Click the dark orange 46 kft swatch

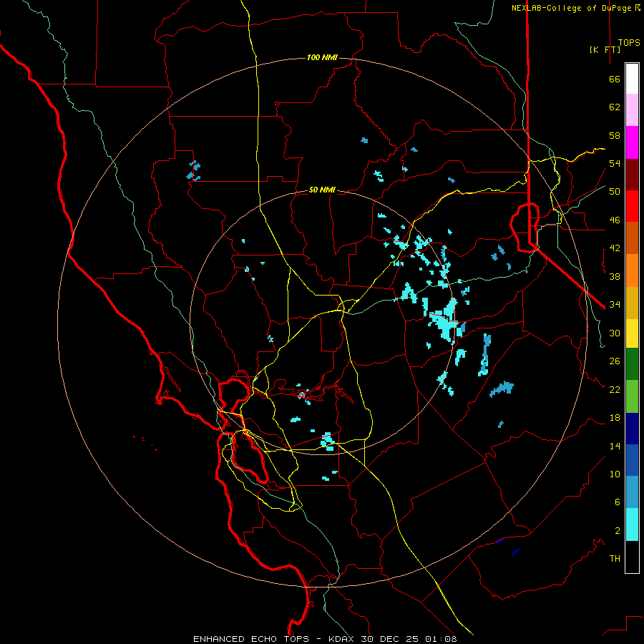coord(632,238)
